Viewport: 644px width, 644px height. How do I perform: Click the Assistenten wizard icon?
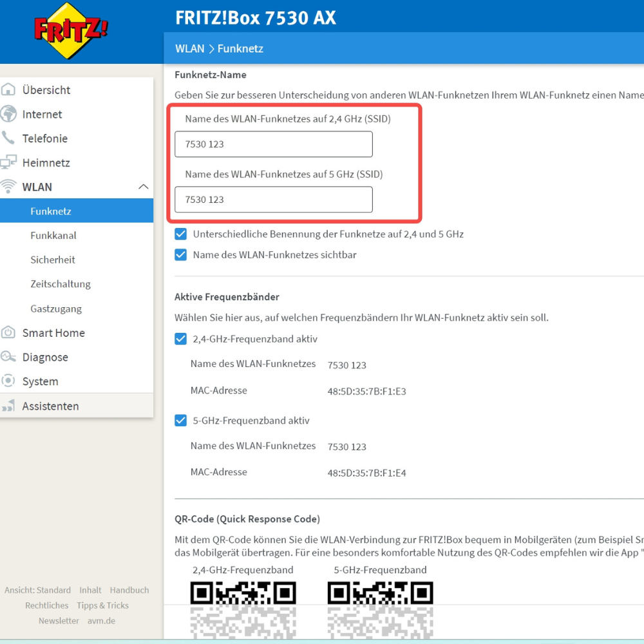coord(8,405)
